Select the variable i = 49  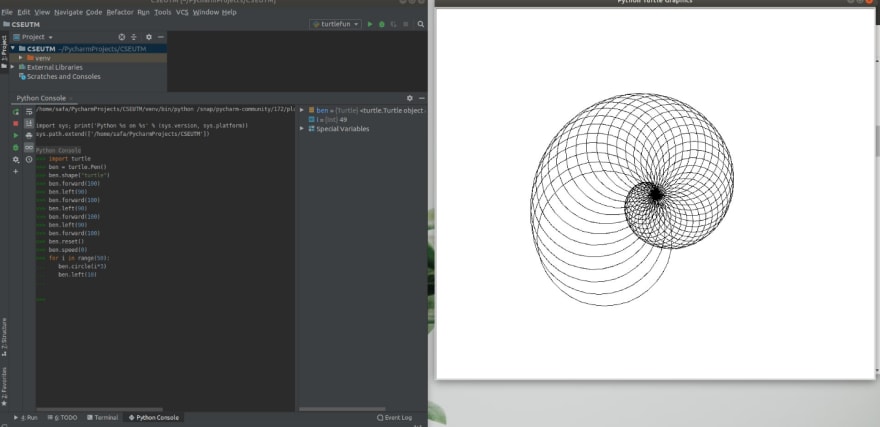pos(328,120)
